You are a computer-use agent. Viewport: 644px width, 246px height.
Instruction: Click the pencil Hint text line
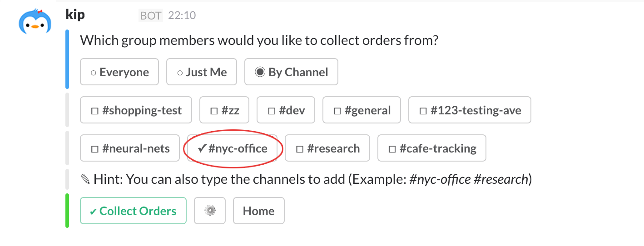point(306,179)
